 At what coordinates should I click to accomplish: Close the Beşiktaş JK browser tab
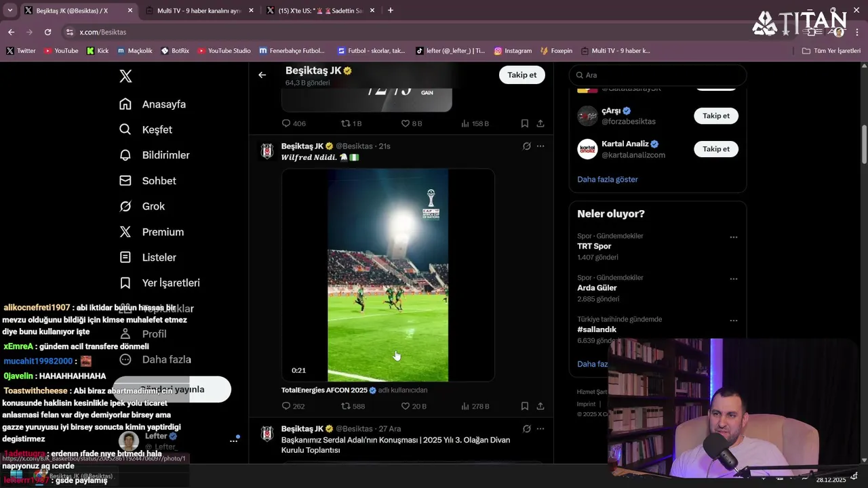click(x=130, y=10)
